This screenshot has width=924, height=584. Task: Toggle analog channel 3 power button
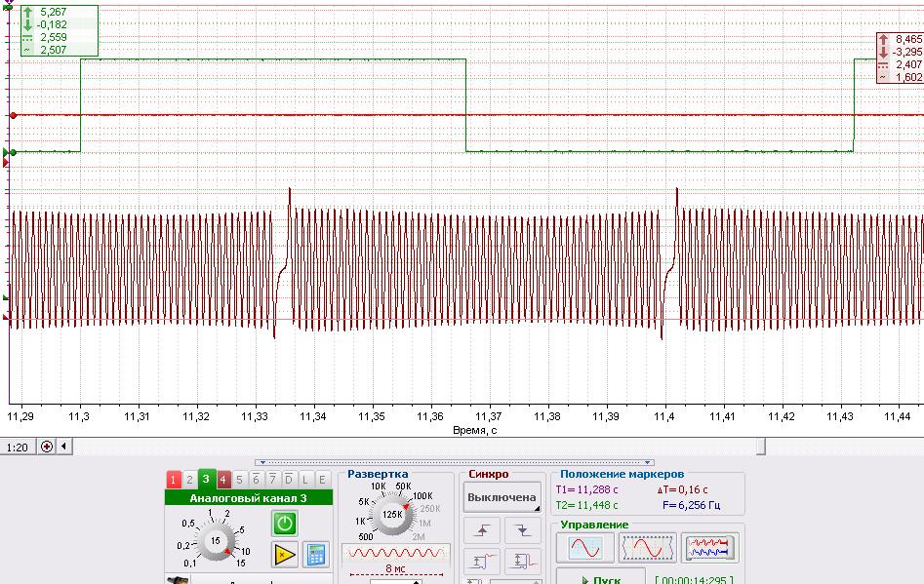click(x=284, y=523)
